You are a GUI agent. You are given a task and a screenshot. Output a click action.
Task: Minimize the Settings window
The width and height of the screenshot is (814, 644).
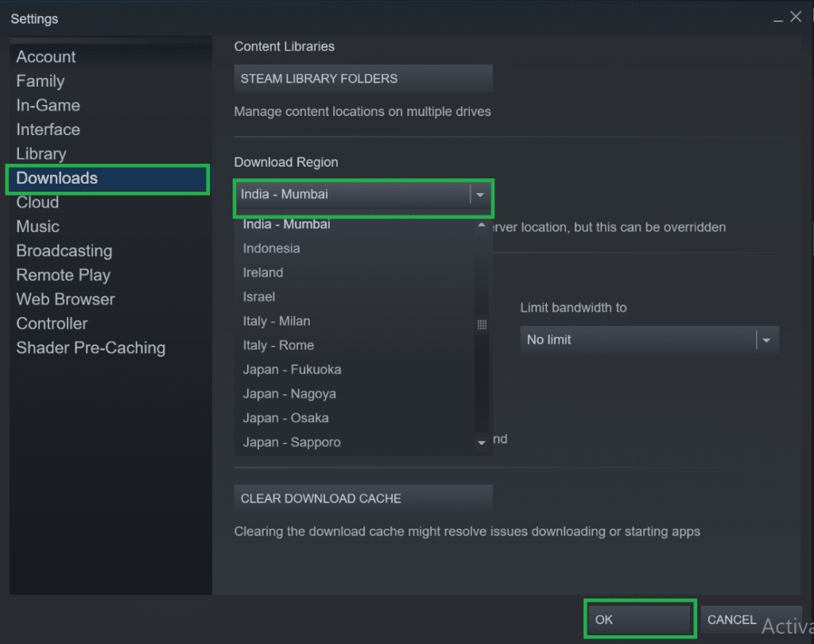pyautogui.click(x=777, y=19)
